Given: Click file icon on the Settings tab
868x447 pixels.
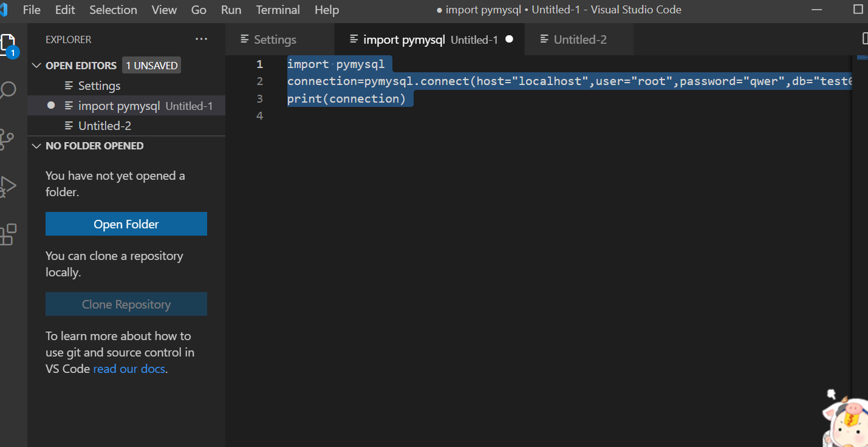Looking at the screenshot, I should click(245, 39).
